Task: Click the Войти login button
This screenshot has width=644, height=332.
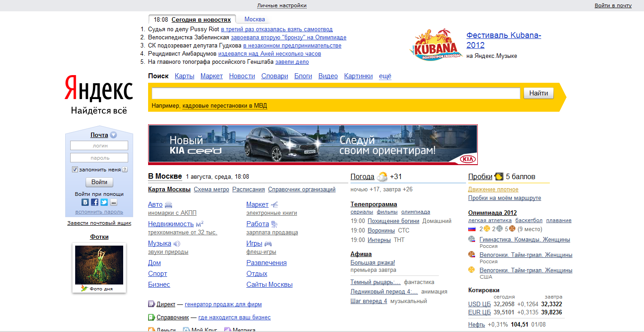Action: coord(99,182)
